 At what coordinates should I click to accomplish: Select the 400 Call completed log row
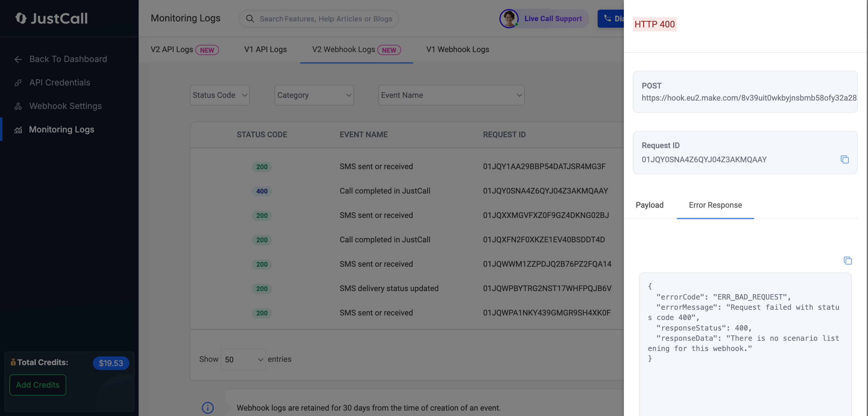point(385,191)
